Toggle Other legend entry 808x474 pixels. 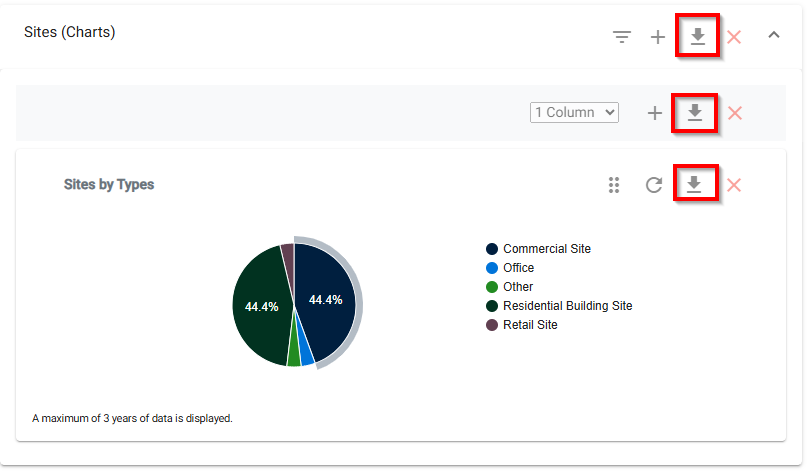[510, 287]
